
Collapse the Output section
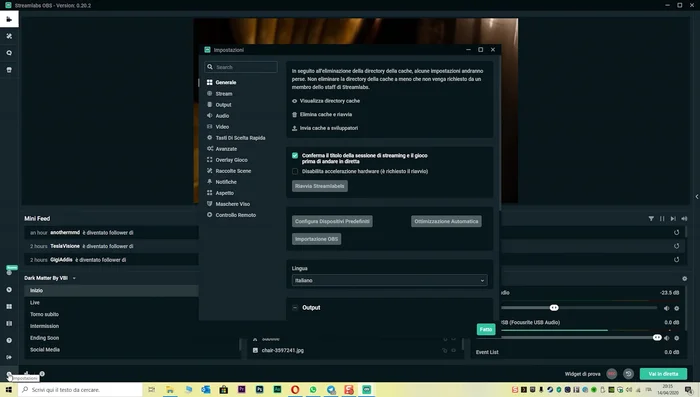pyautogui.click(x=295, y=308)
